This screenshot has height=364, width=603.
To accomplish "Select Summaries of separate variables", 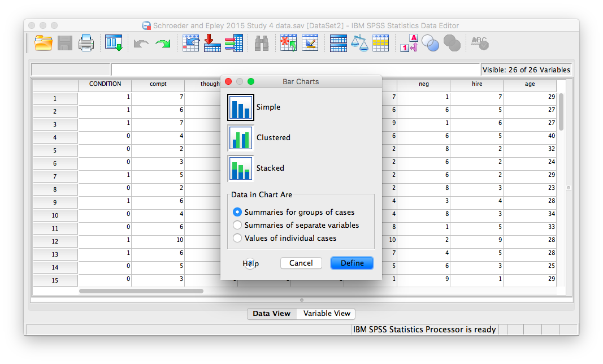I will (x=237, y=225).
